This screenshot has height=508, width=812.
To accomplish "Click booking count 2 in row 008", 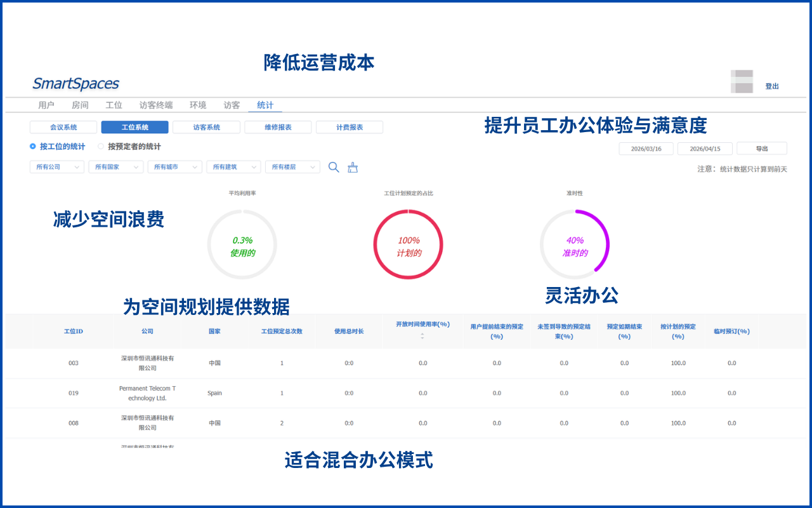I will [x=282, y=423].
